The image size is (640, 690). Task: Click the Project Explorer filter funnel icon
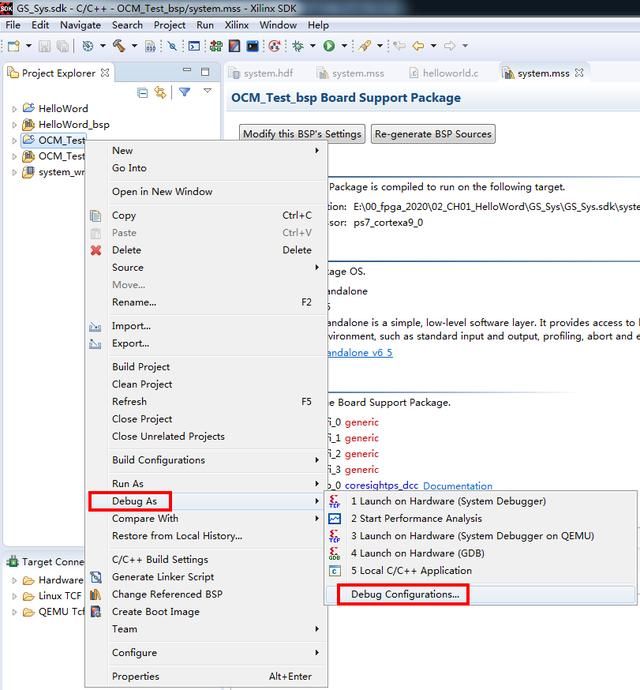184,92
